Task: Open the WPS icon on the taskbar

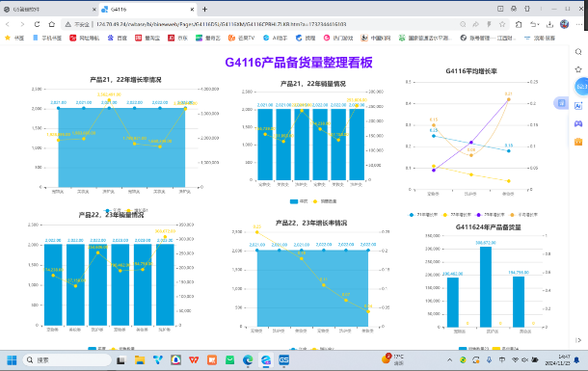Action: pos(194,360)
